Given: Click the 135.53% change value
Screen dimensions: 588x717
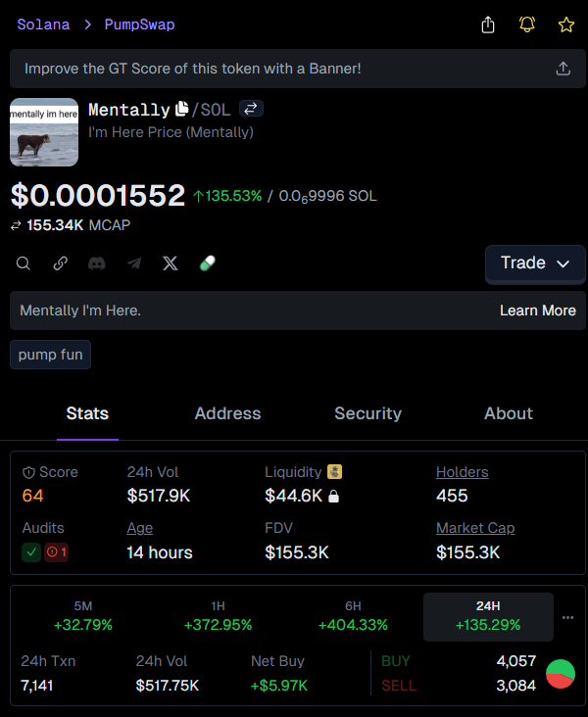Looking at the screenshot, I should [x=227, y=196].
